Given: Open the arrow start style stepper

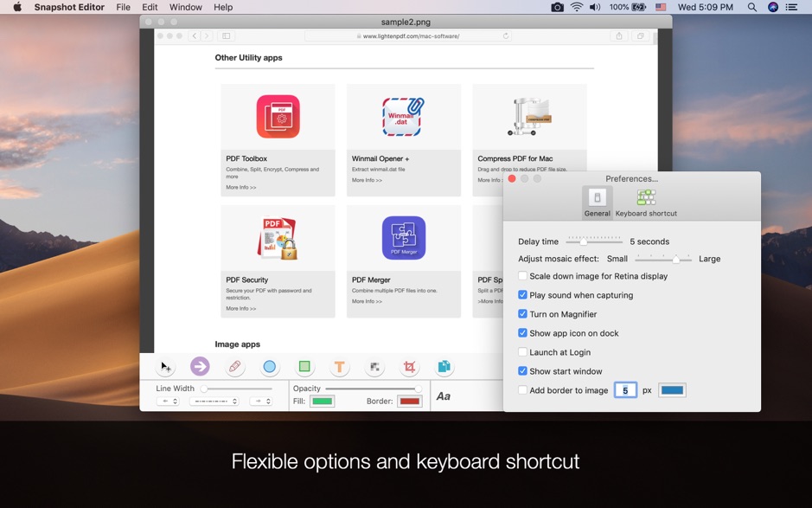Looking at the screenshot, I should pos(169,400).
